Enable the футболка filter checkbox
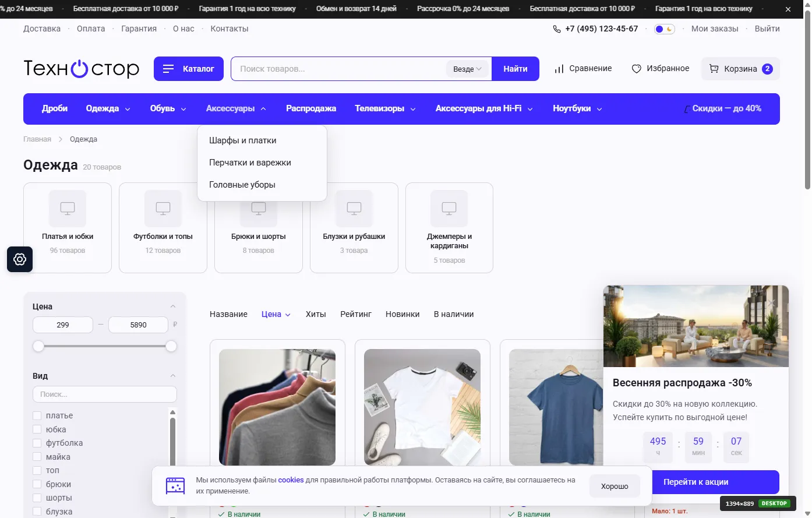 (x=37, y=443)
